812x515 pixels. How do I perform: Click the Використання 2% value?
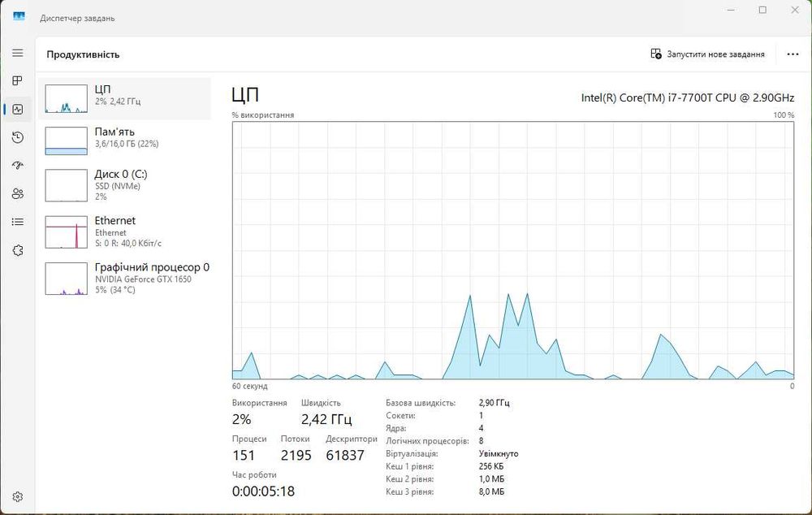coord(242,419)
